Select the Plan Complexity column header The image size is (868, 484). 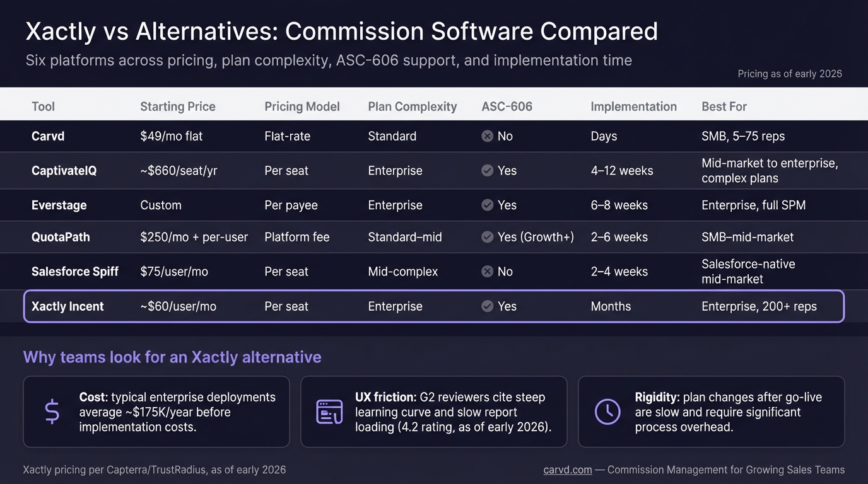pyautogui.click(x=412, y=107)
